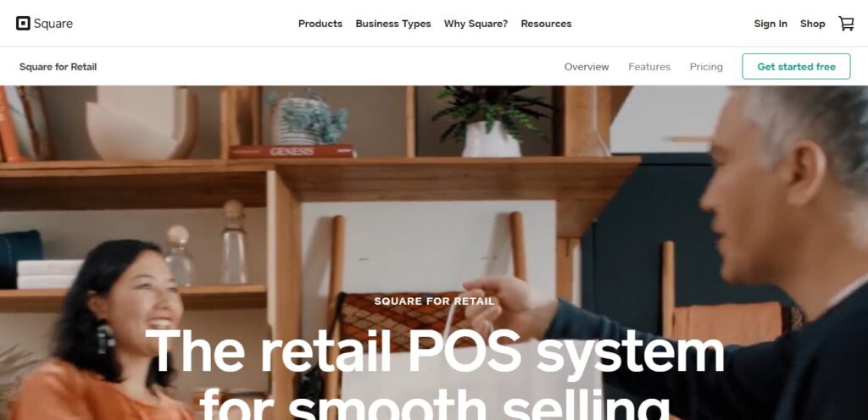
Task: Click Get started free button
Action: [x=796, y=66]
